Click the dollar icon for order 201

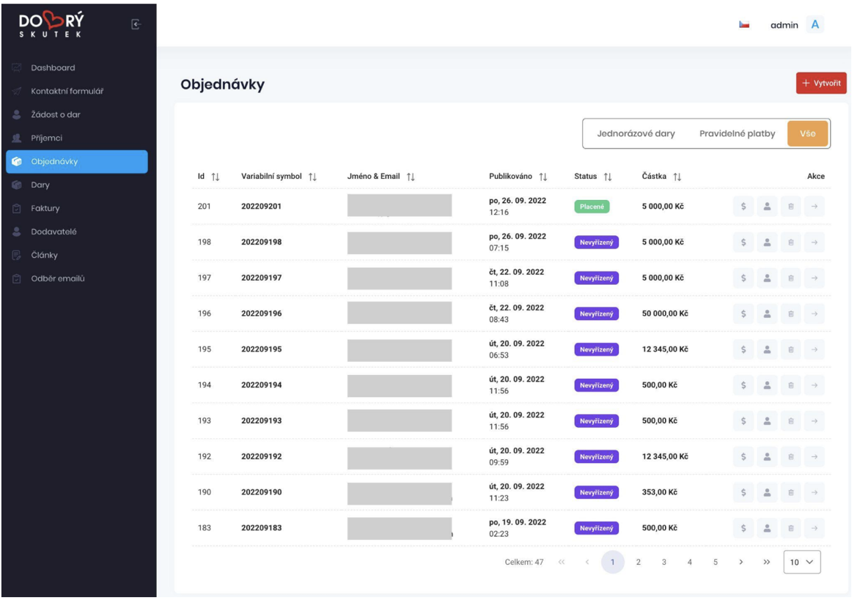tap(743, 207)
